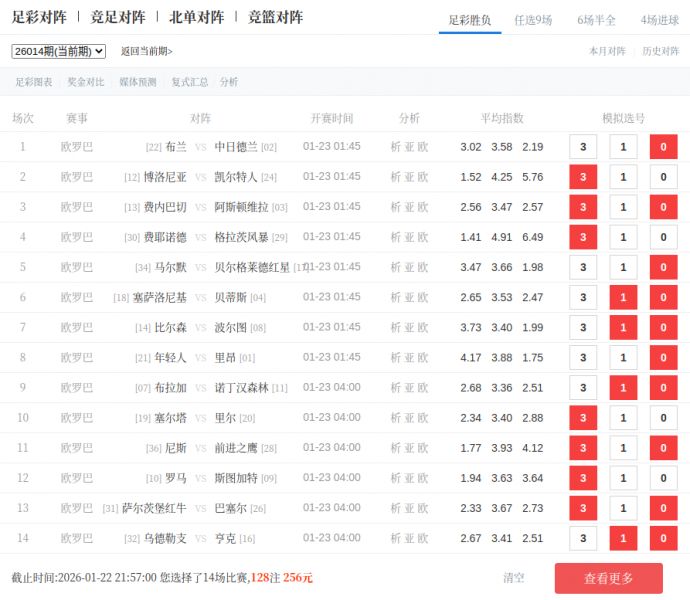
Task: Deselect pick 0 for match 8 年轻人
Action: 663,357
